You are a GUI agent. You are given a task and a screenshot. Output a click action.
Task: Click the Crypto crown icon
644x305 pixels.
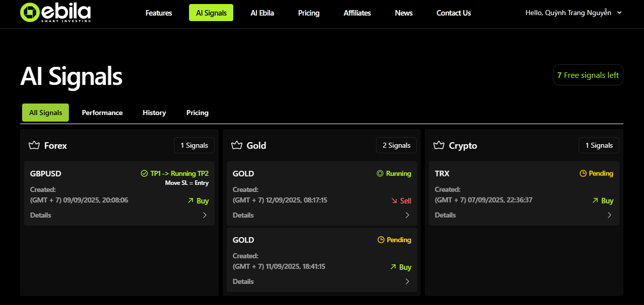click(x=439, y=145)
